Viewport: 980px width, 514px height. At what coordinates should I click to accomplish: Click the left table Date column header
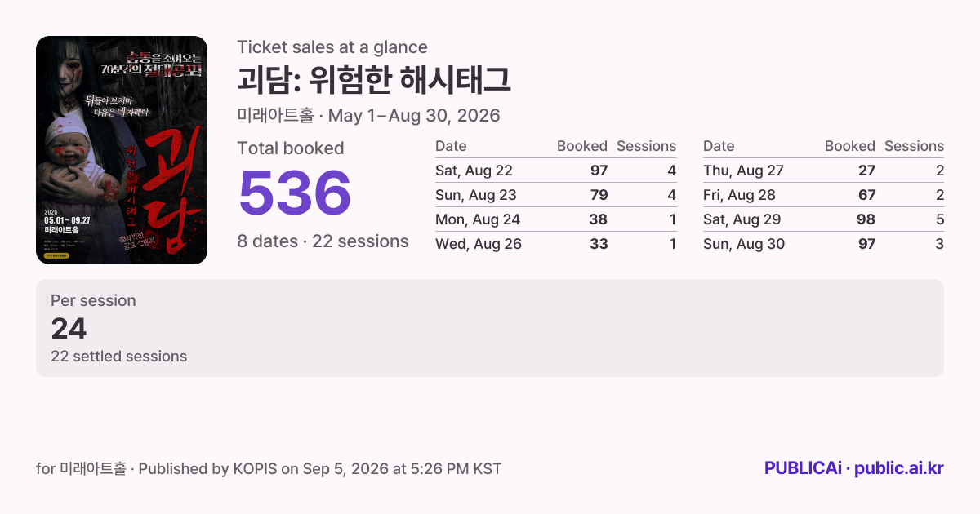point(451,146)
